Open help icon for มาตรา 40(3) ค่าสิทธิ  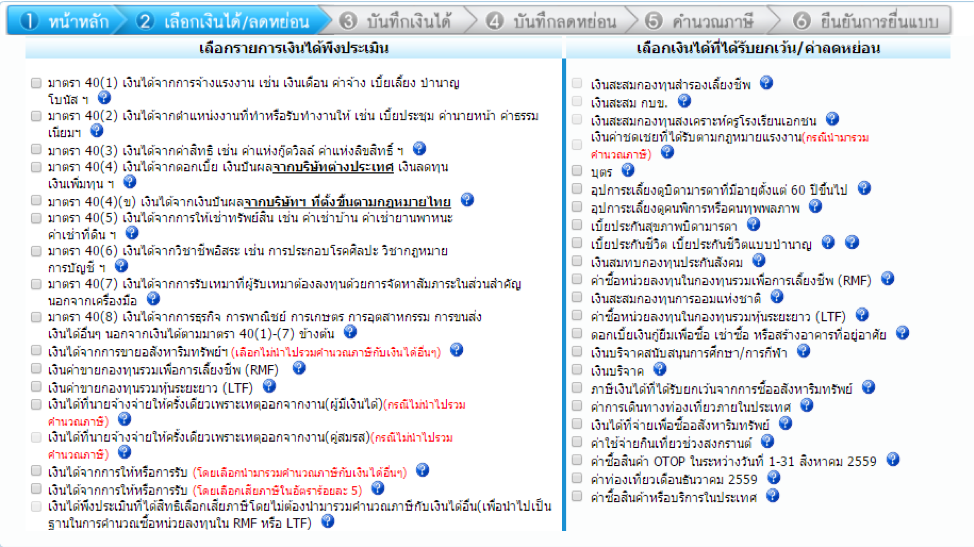click(x=419, y=148)
